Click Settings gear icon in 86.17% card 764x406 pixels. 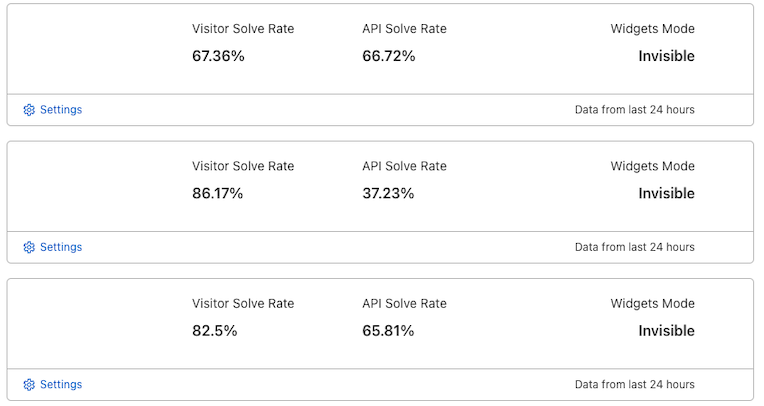point(29,247)
